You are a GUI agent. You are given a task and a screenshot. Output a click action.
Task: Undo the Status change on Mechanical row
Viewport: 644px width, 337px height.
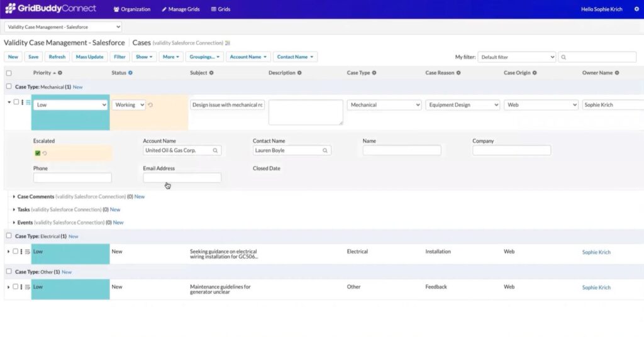click(x=150, y=105)
